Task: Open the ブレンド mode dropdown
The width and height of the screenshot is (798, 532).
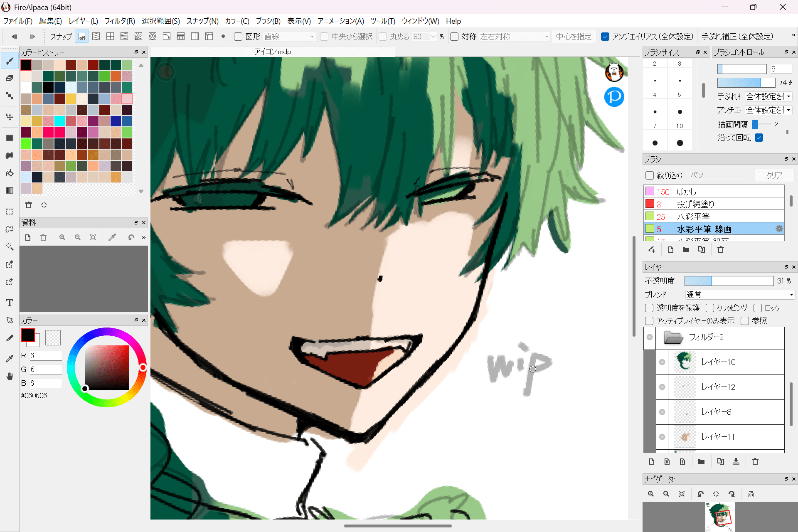Action: click(740, 295)
